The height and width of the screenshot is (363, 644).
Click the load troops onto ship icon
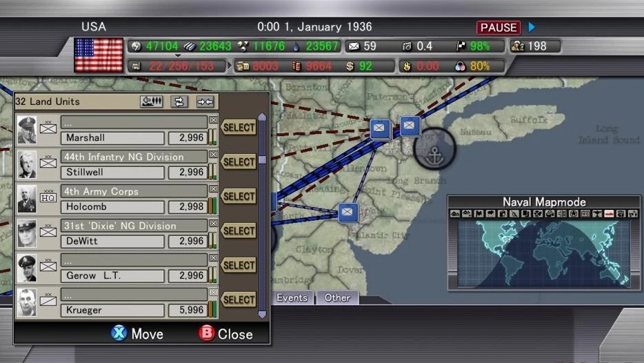point(152,101)
